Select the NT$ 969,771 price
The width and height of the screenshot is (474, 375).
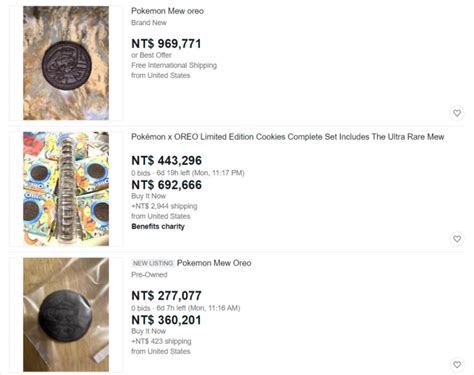[166, 44]
